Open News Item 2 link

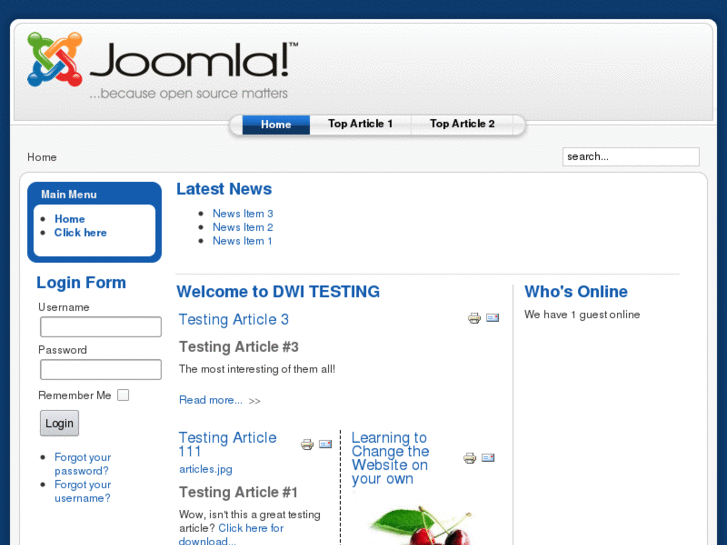242,227
